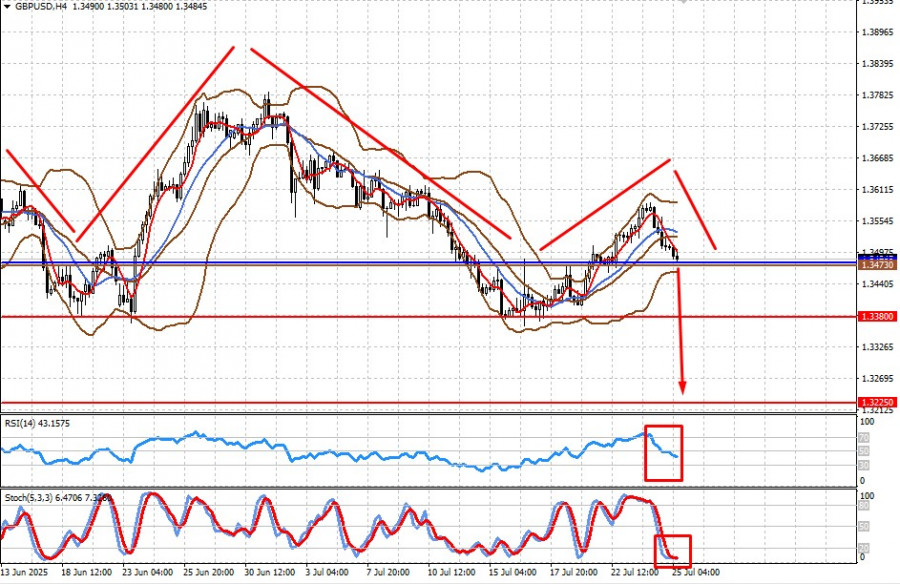
Task: Click the 22 Jul 12:00 time label
Action: click(x=635, y=573)
